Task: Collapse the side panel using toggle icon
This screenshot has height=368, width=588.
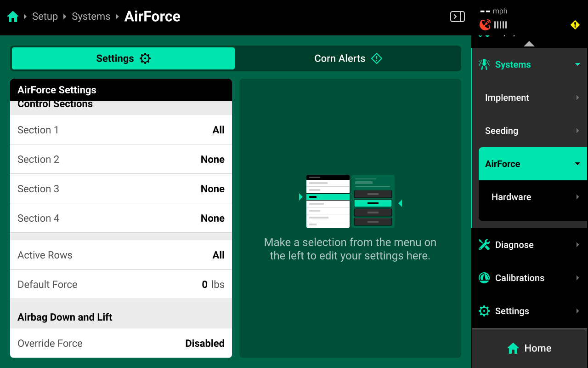Action: click(x=457, y=17)
